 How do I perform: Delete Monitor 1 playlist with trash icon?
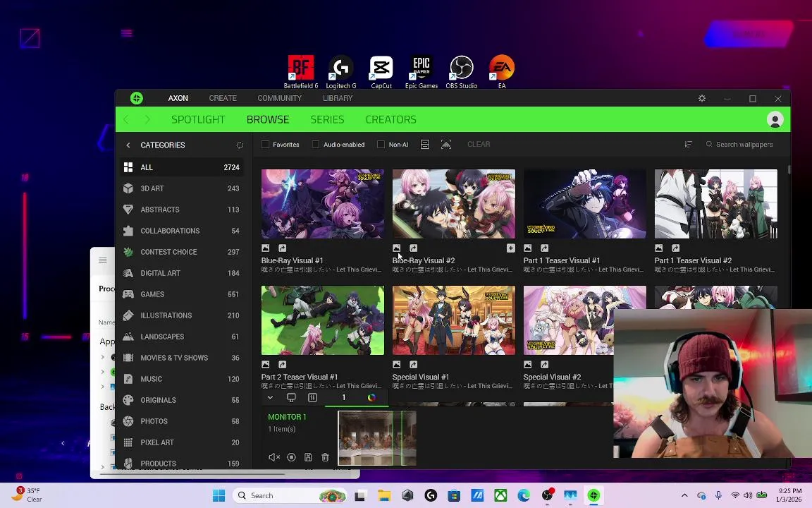click(x=325, y=457)
